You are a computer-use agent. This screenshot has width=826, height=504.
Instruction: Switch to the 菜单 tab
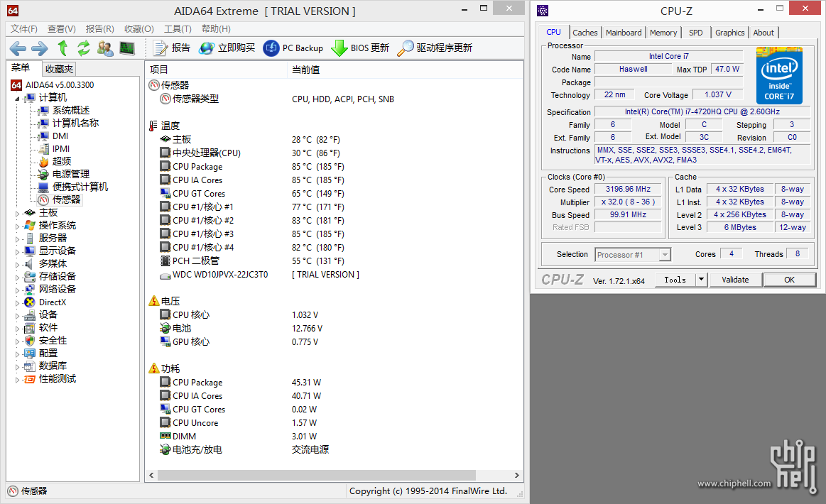(21, 68)
